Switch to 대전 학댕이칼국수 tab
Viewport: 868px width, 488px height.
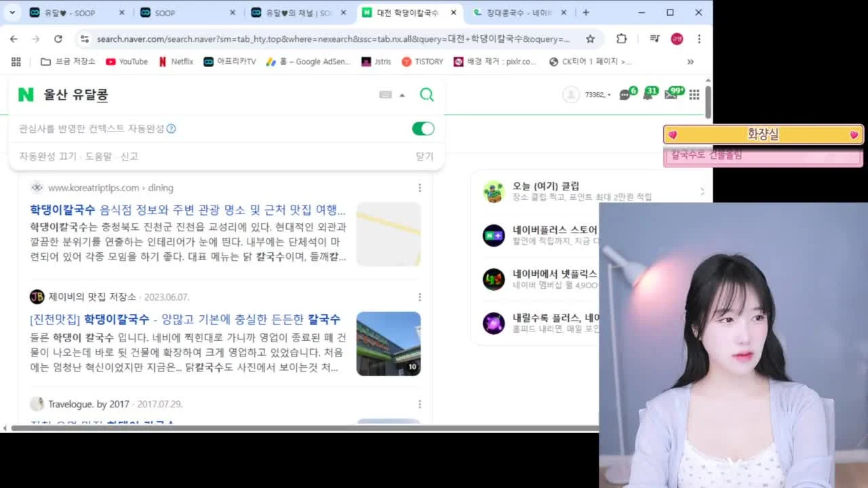coord(406,13)
